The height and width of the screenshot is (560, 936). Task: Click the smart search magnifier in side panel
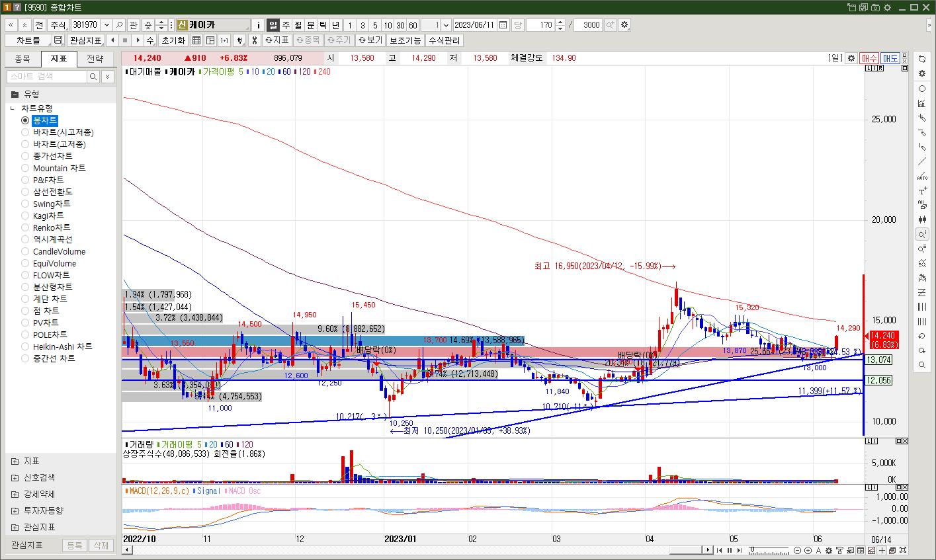pyautogui.click(x=93, y=77)
